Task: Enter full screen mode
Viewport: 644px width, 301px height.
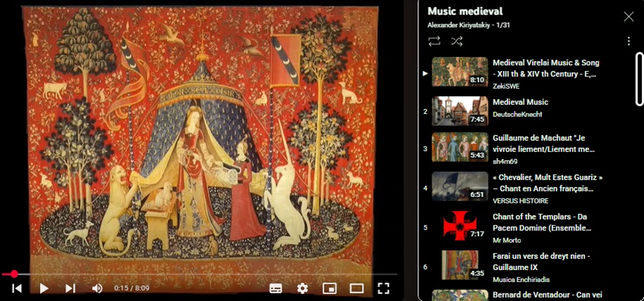Action: [383, 288]
